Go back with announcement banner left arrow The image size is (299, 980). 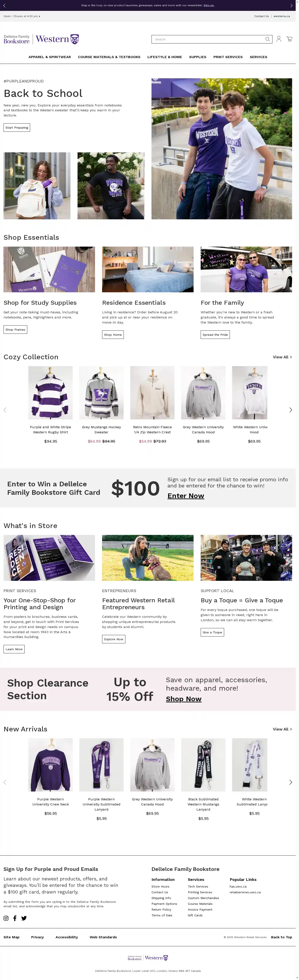pyautogui.click(x=4, y=5)
